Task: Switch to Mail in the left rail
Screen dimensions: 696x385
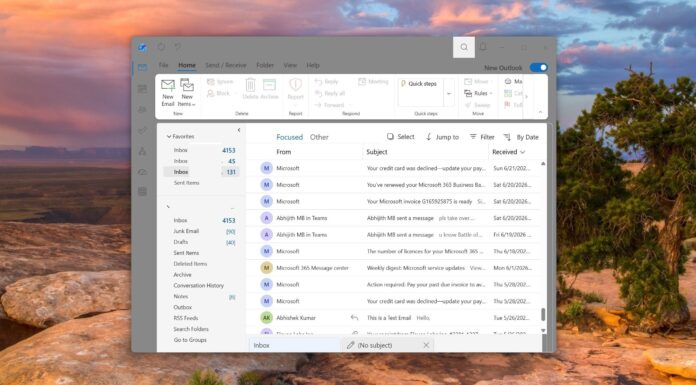Action: click(142, 67)
